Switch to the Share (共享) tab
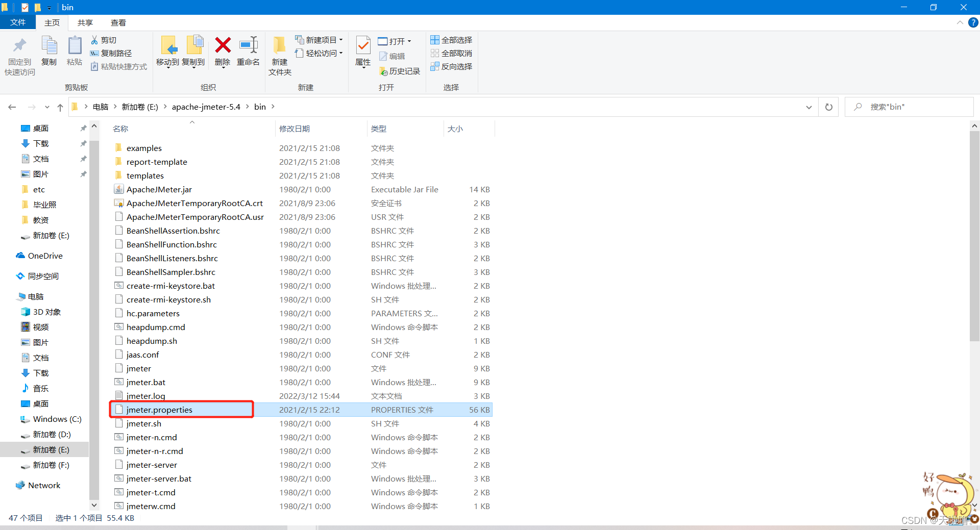Screen dimensions: 980x530 [85, 22]
